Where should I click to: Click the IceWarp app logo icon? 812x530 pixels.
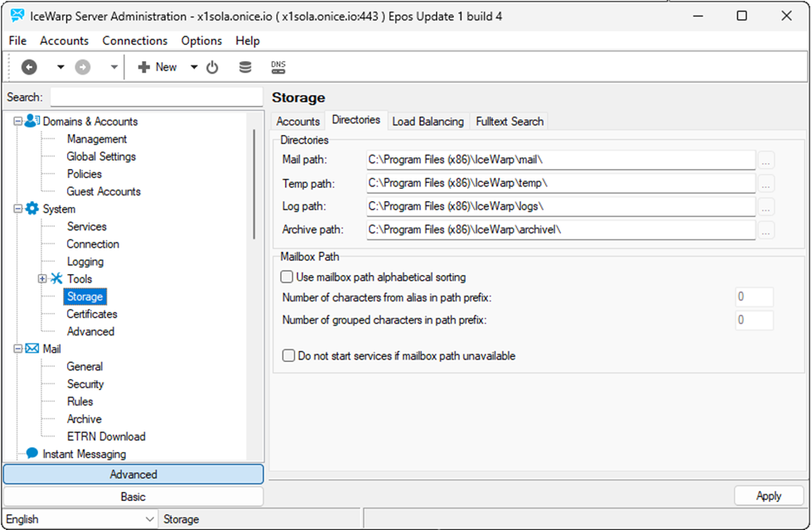(x=17, y=16)
